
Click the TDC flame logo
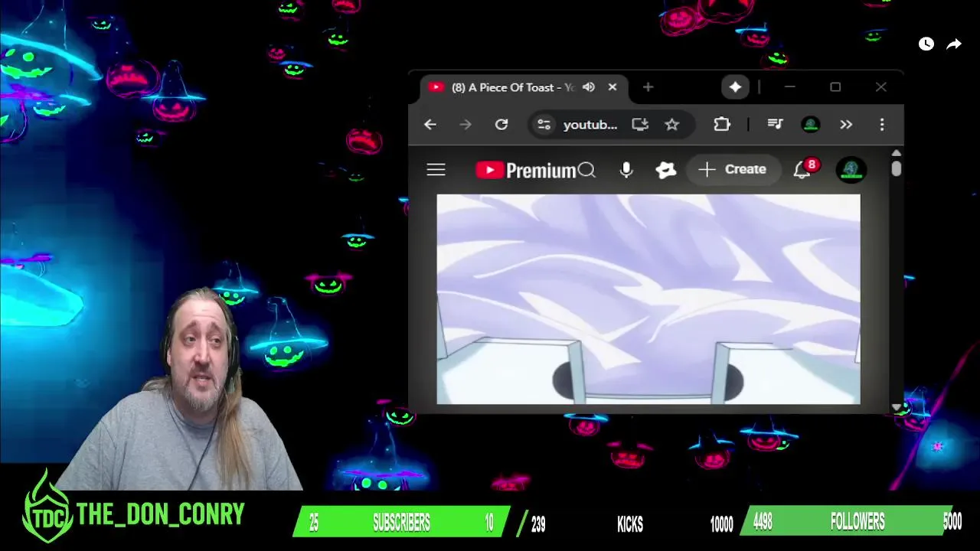pos(47,508)
